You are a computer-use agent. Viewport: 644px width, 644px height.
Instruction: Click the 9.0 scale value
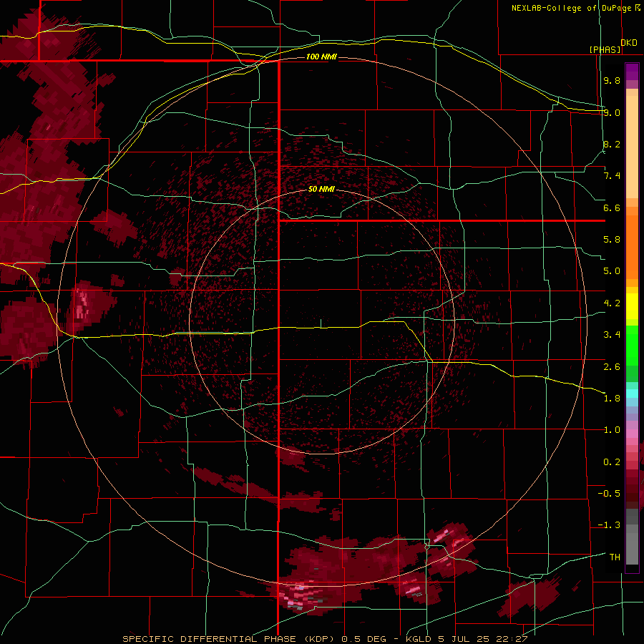coord(612,112)
